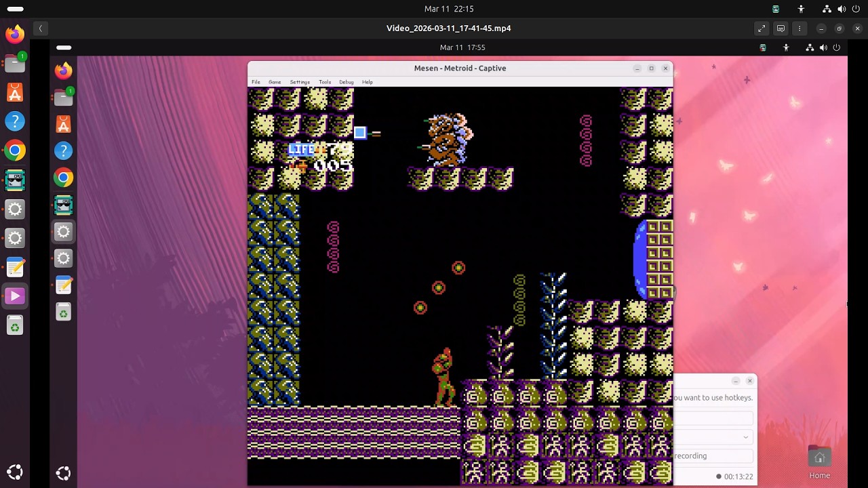The height and width of the screenshot is (488, 868).
Task: Enter fullscreen in the video player header
Action: coord(762,28)
